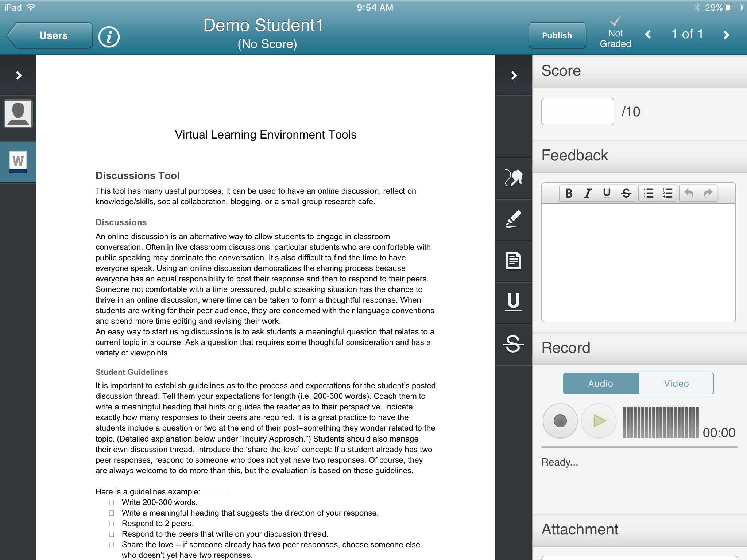747x560 pixels.
Task: Tap the Users back button
Action: point(50,35)
